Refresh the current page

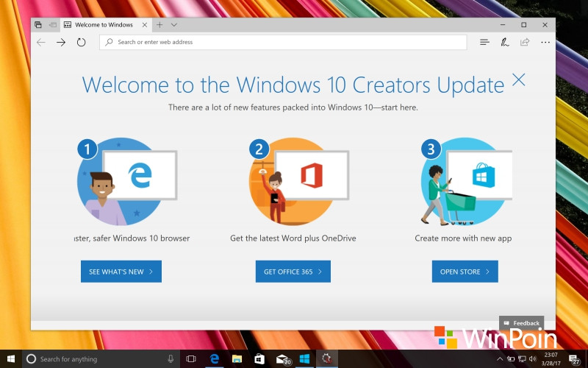click(x=82, y=42)
